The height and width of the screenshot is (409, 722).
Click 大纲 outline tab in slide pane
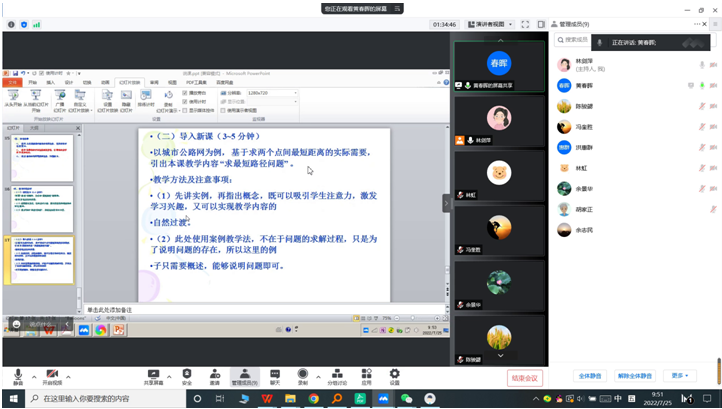click(x=34, y=128)
